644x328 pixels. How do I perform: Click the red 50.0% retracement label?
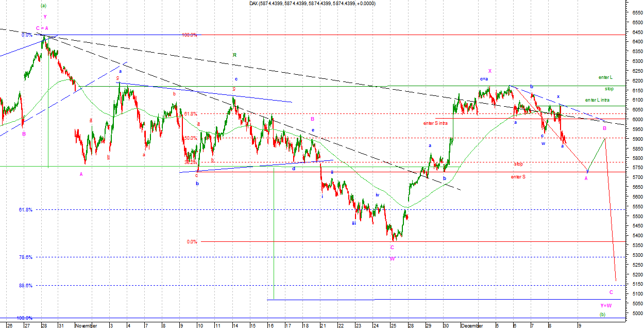[x=190, y=138]
